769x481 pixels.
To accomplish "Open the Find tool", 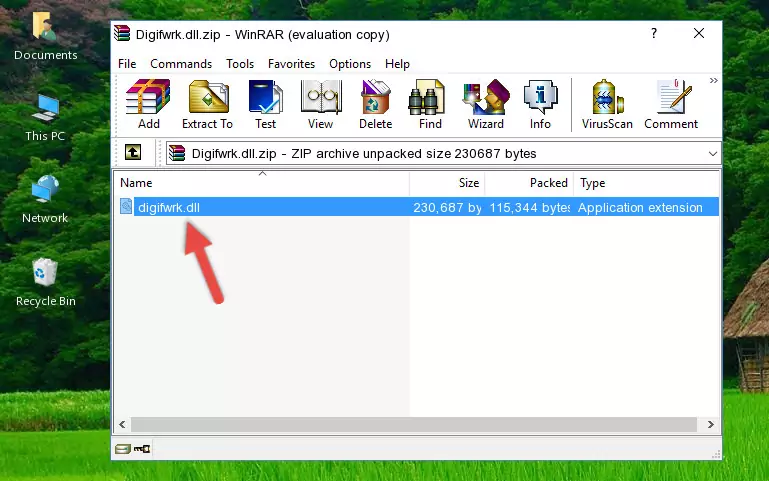I will (x=430, y=104).
